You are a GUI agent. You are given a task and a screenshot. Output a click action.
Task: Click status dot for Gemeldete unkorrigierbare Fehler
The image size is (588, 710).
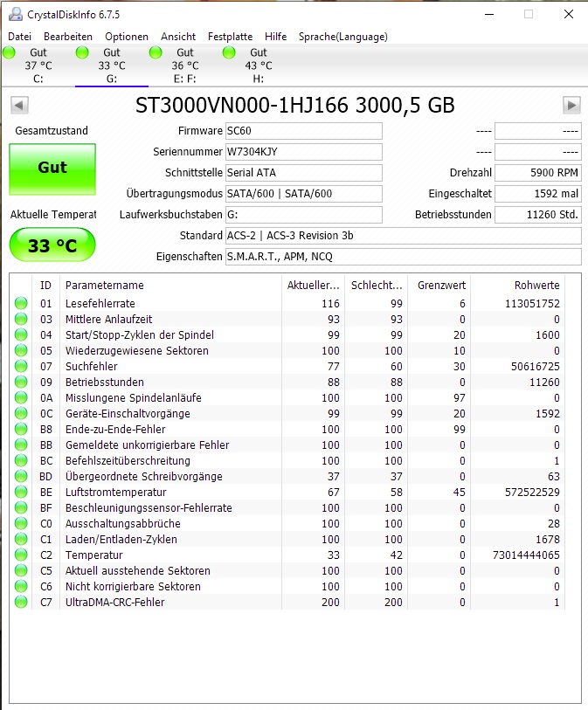point(21,445)
